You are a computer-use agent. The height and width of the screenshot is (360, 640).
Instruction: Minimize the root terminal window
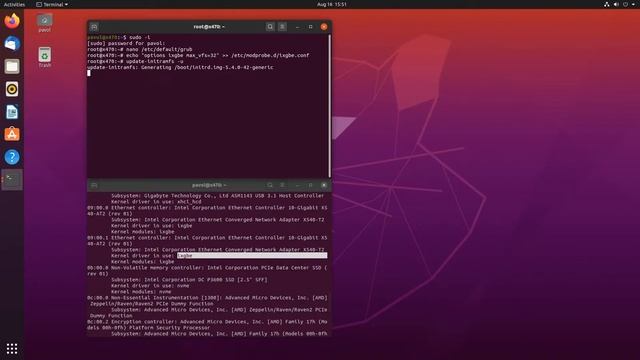[298, 27]
